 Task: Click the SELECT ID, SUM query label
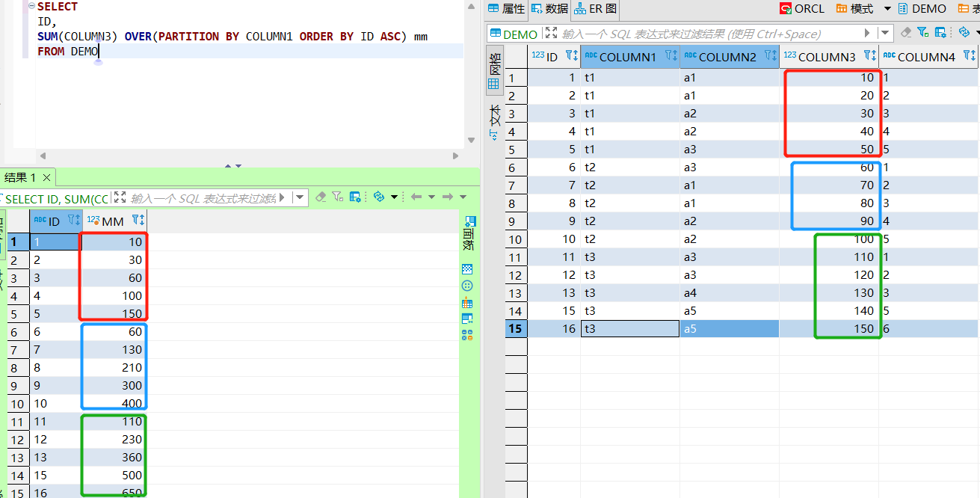[56, 198]
